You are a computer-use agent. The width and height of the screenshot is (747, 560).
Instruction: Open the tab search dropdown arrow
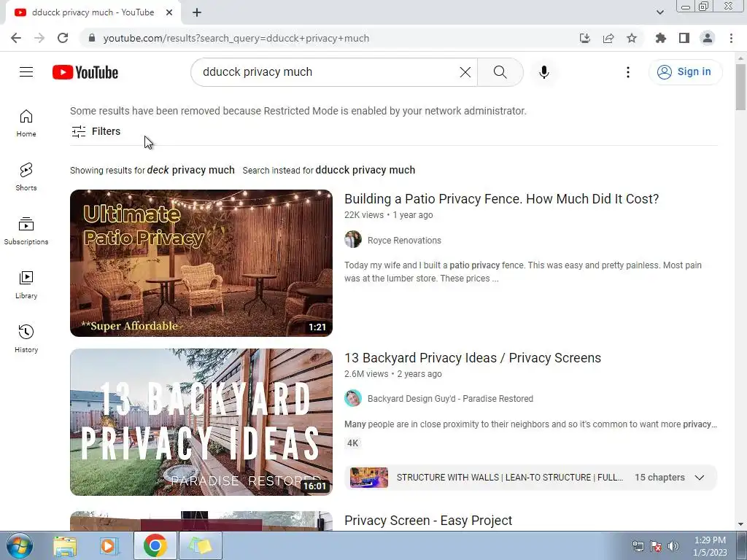click(x=659, y=12)
